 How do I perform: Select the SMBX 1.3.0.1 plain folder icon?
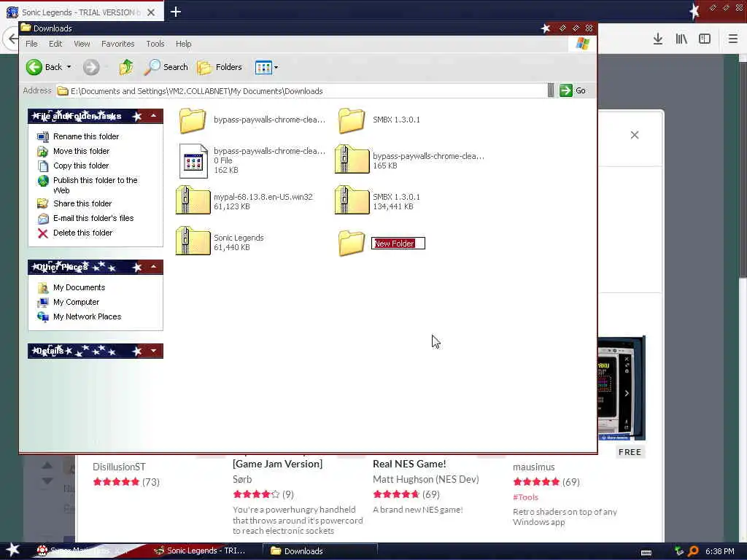click(x=352, y=120)
